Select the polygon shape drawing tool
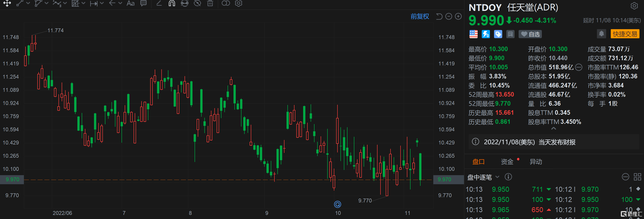 [x=38, y=3]
